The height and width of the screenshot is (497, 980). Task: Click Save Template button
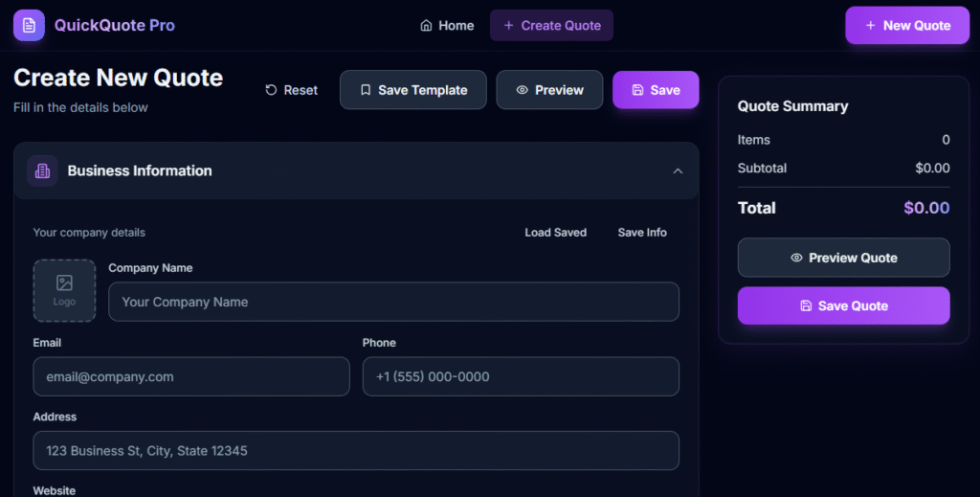413,90
